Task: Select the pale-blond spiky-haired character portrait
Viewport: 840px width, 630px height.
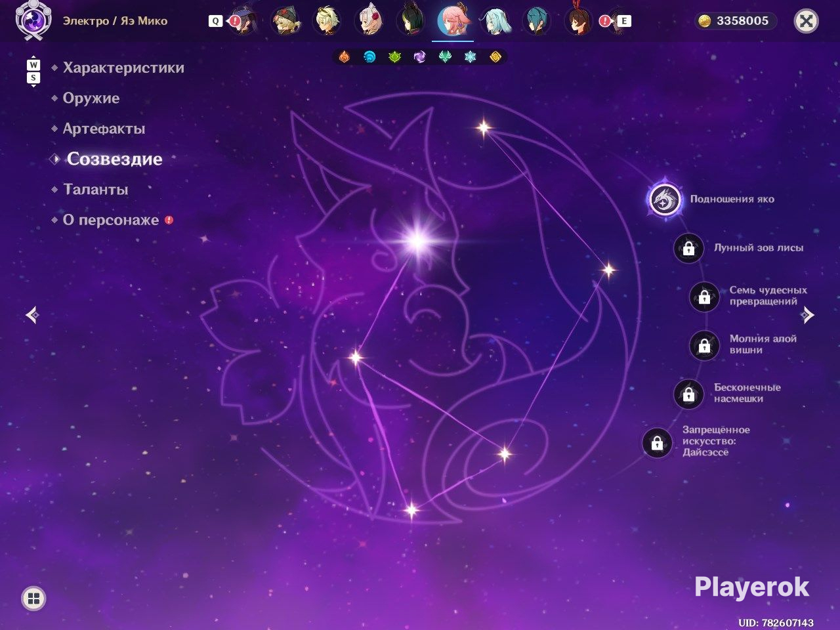Action: coord(326,22)
